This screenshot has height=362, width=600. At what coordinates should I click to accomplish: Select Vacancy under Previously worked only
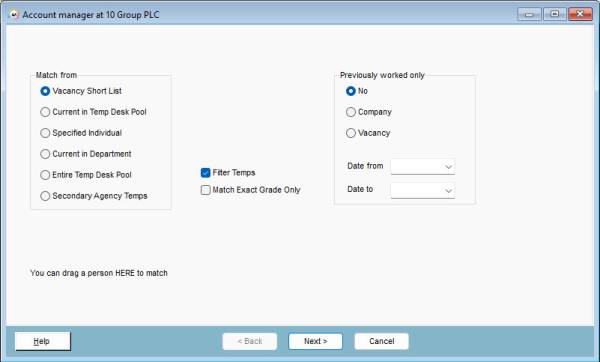tap(351, 133)
